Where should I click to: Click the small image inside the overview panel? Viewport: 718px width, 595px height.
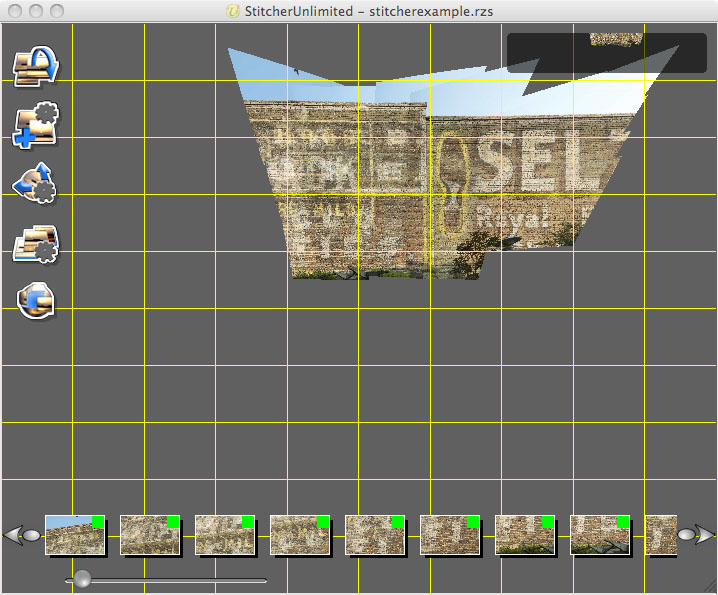click(616, 39)
